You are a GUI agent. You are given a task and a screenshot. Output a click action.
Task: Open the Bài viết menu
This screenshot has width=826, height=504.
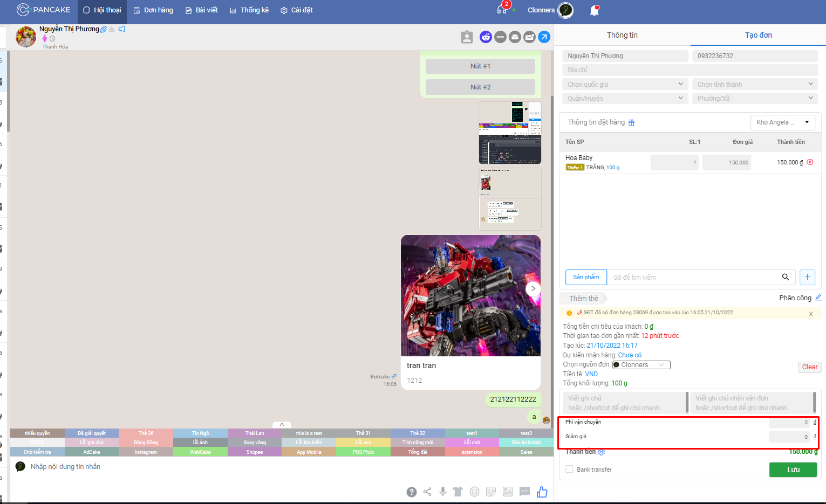click(201, 10)
